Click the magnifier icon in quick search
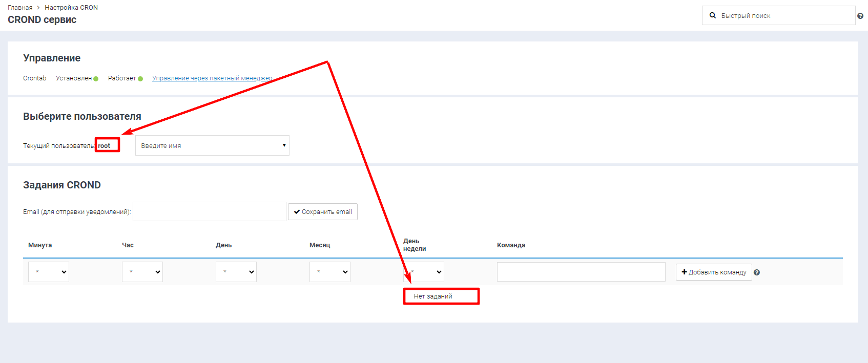This screenshot has width=868, height=363. click(712, 15)
